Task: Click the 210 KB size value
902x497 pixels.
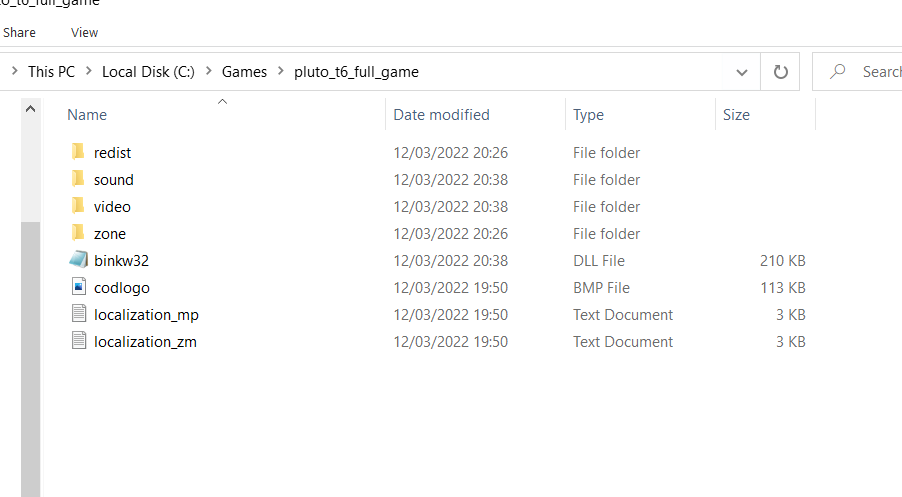Action: pyautogui.click(x=782, y=261)
